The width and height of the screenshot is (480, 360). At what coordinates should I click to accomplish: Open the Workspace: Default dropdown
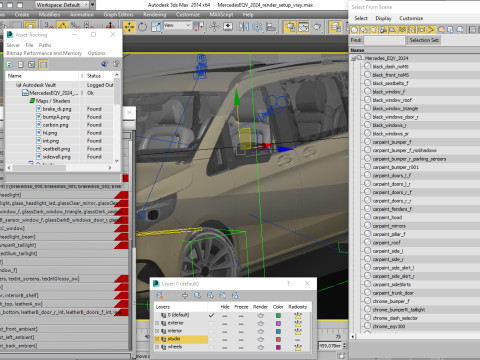coord(62,5)
